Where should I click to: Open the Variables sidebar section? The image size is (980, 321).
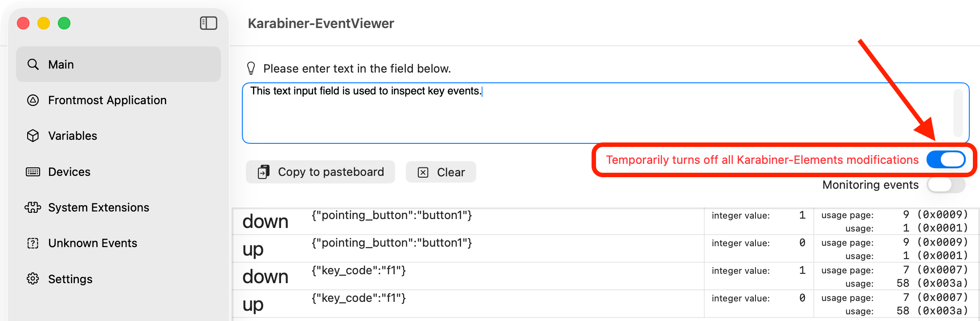[73, 136]
